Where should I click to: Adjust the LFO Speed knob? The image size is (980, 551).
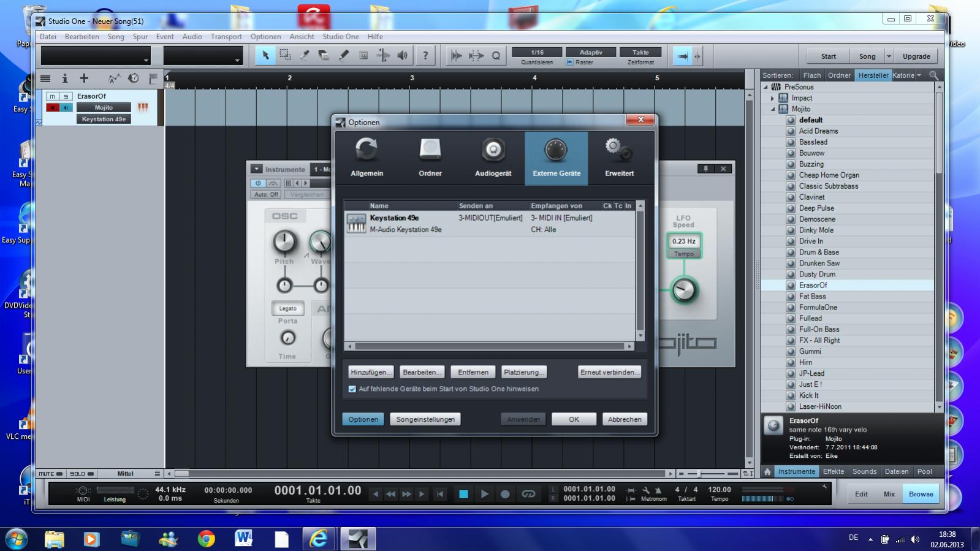tap(683, 290)
